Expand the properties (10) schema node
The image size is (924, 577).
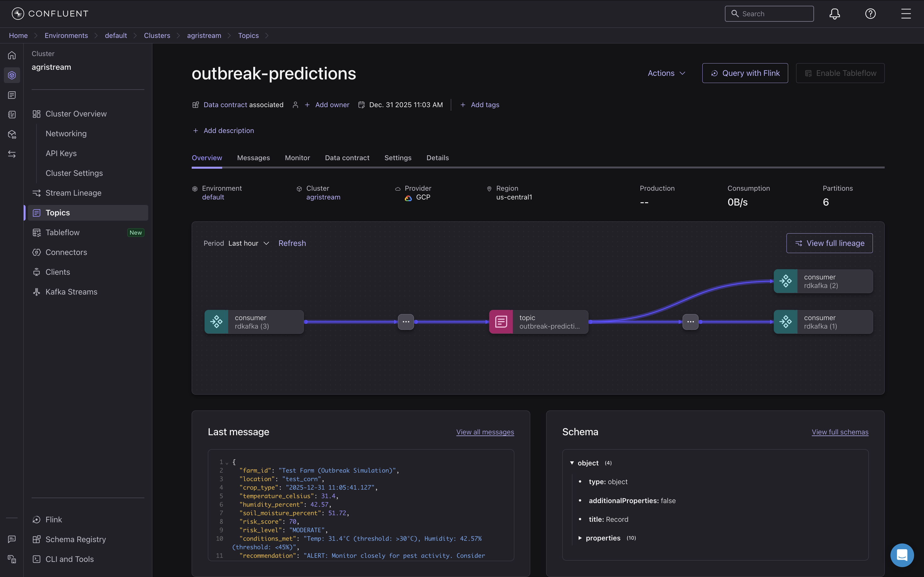pyautogui.click(x=580, y=538)
